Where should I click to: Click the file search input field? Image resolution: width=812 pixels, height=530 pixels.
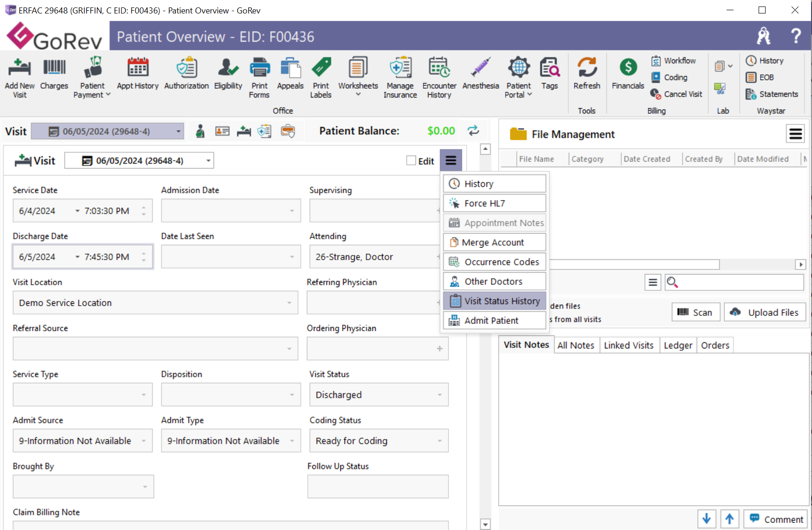tap(734, 282)
